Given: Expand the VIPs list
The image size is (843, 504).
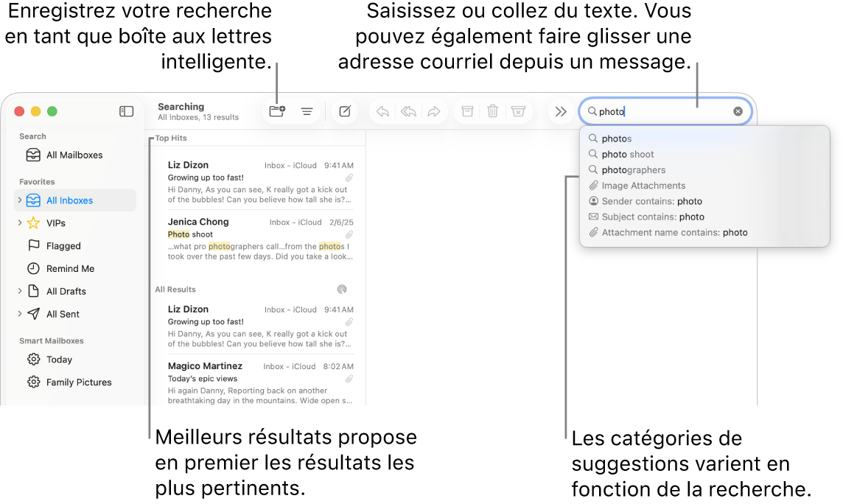Looking at the screenshot, I should pyautogui.click(x=19, y=223).
